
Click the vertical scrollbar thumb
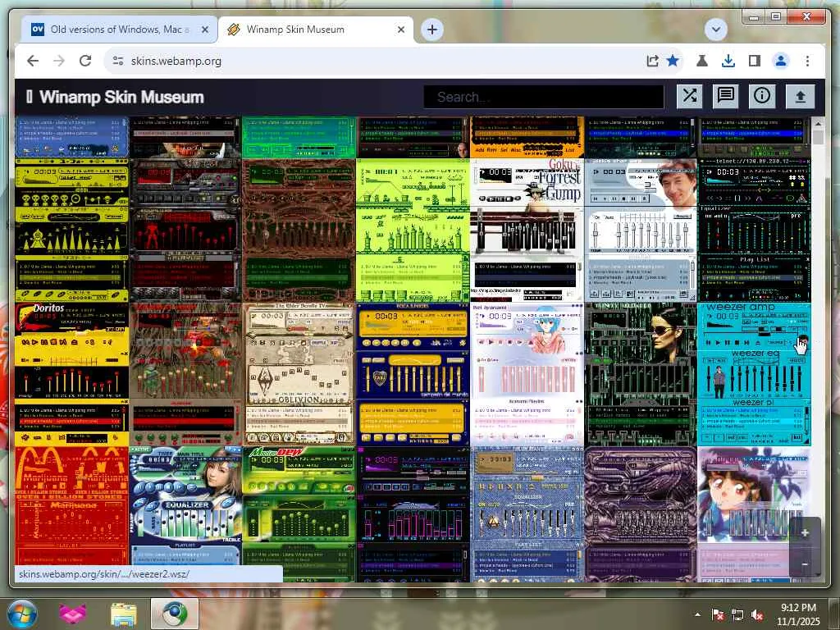pos(818,137)
